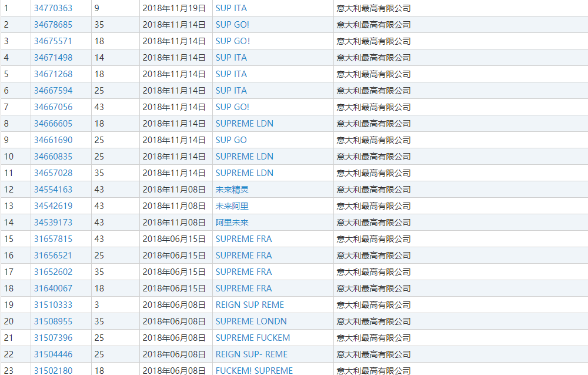Click registration number 31640067
The height and width of the screenshot is (375, 588).
point(53,288)
